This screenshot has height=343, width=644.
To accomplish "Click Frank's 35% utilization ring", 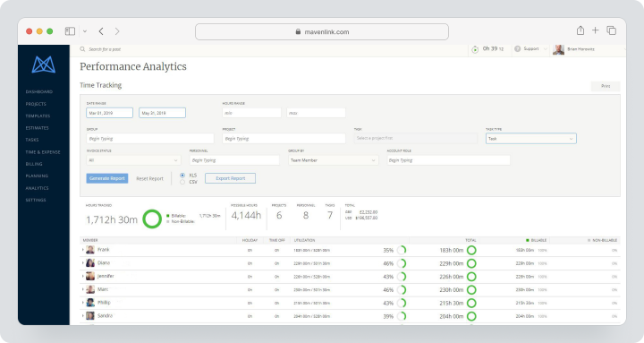I will pos(402,250).
